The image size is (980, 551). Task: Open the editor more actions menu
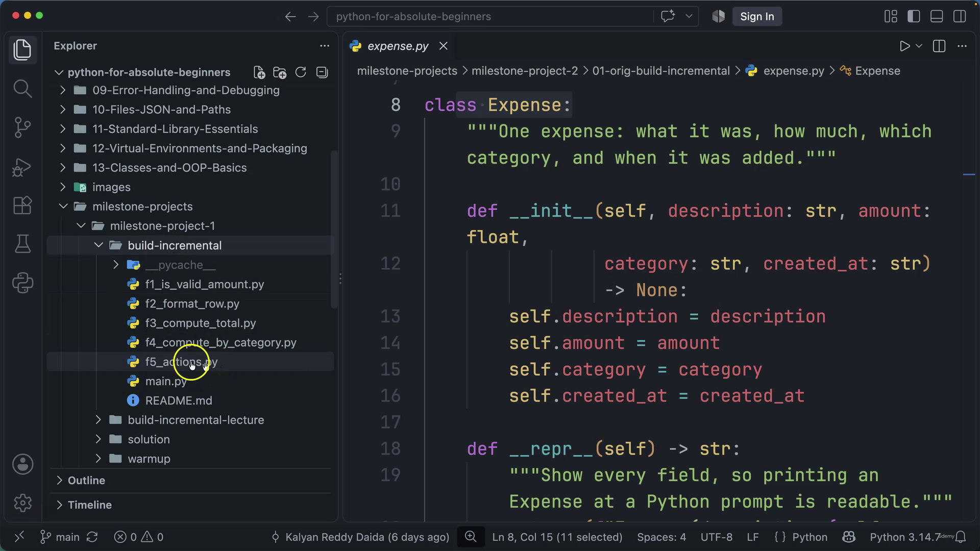[x=962, y=46]
